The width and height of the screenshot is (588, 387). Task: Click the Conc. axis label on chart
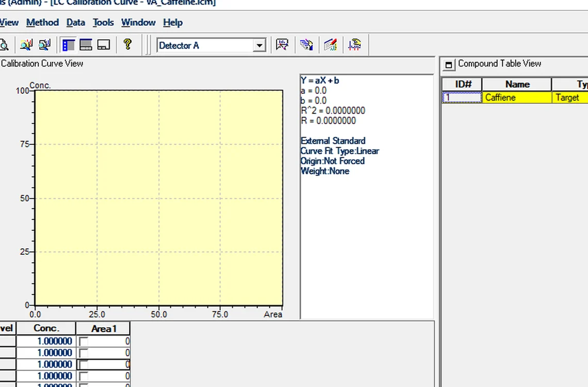coord(40,86)
